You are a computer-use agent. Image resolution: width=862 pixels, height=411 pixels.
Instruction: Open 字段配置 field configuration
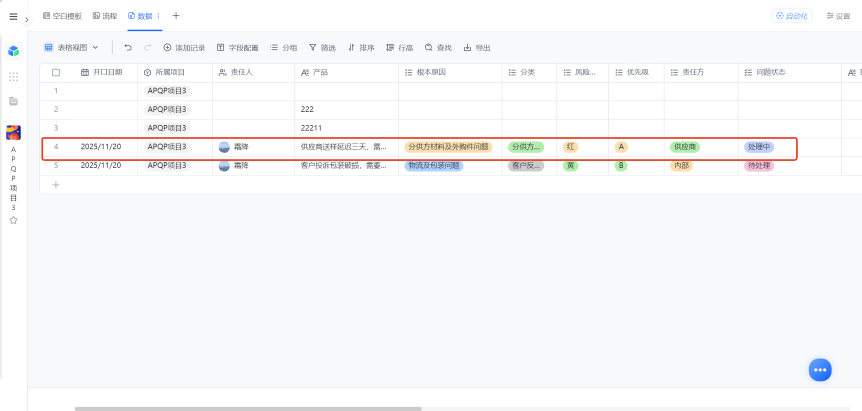(237, 48)
